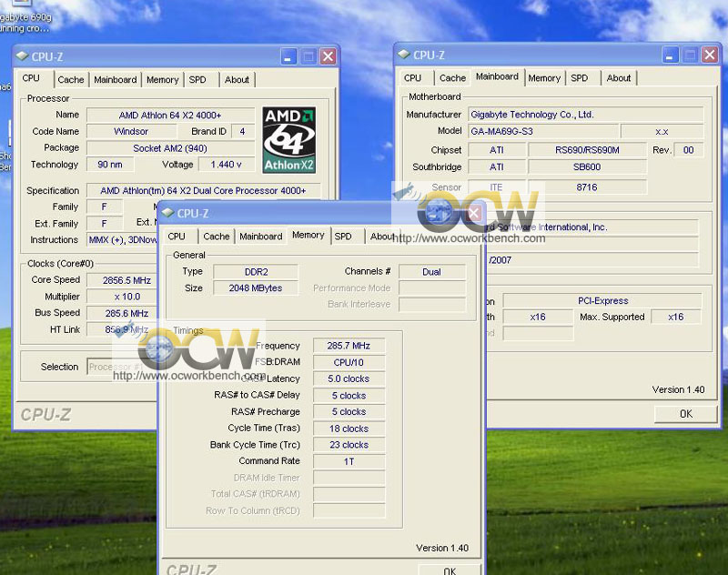728x575 pixels.
Task: Open the CPU tab in the Motherboard window
Action: tap(413, 78)
